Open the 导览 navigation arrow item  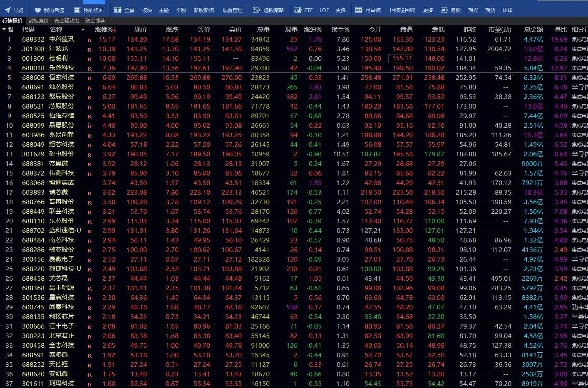pos(14,10)
